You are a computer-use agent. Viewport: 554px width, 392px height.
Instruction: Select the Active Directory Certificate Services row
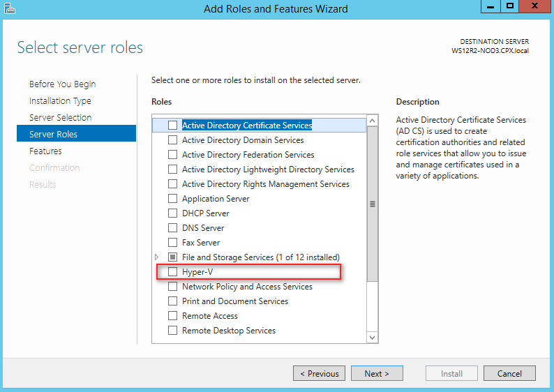pyautogui.click(x=260, y=126)
